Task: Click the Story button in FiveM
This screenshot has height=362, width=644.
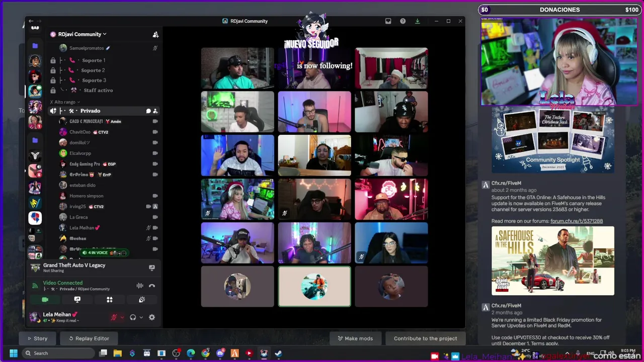Action: coord(38,338)
